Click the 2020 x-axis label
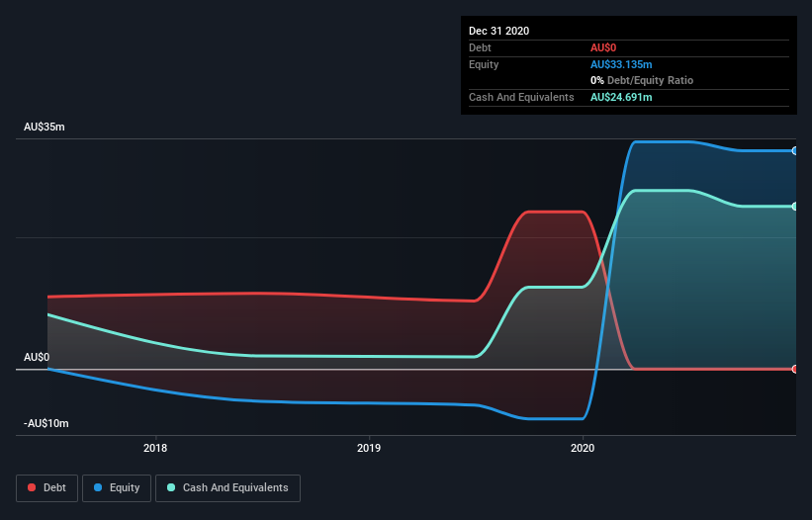Viewport: 812px width, 520px height. [583, 448]
